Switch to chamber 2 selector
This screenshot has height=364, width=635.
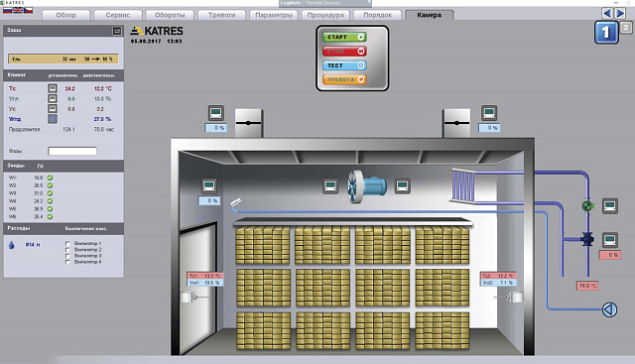coord(626,28)
